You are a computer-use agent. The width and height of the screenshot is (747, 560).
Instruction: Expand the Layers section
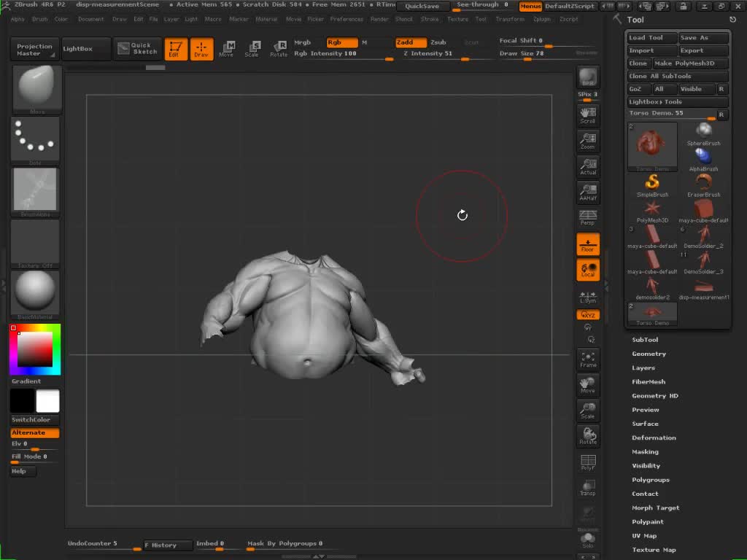coord(643,367)
